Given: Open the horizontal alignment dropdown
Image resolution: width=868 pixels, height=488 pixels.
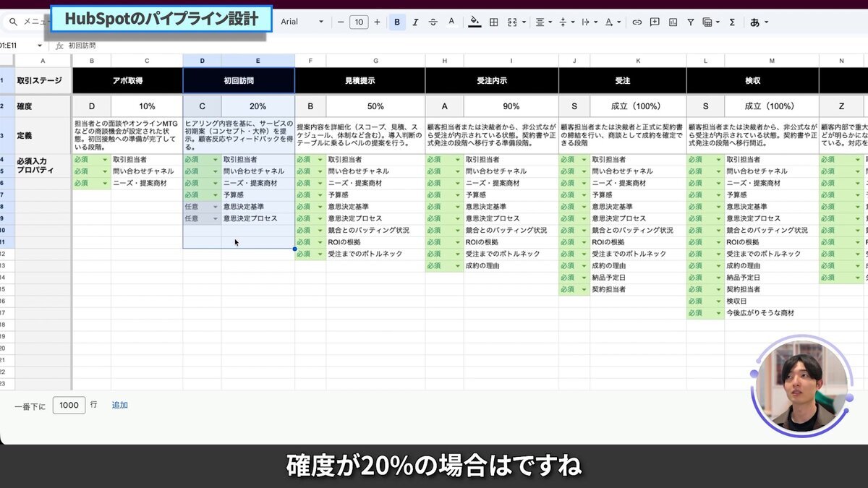Looking at the screenshot, I should coord(549,22).
